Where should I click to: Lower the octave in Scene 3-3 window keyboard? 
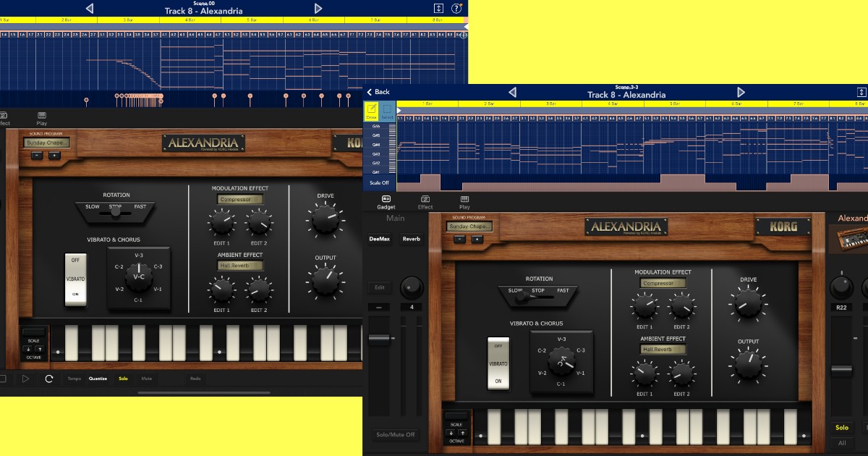click(x=452, y=433)
